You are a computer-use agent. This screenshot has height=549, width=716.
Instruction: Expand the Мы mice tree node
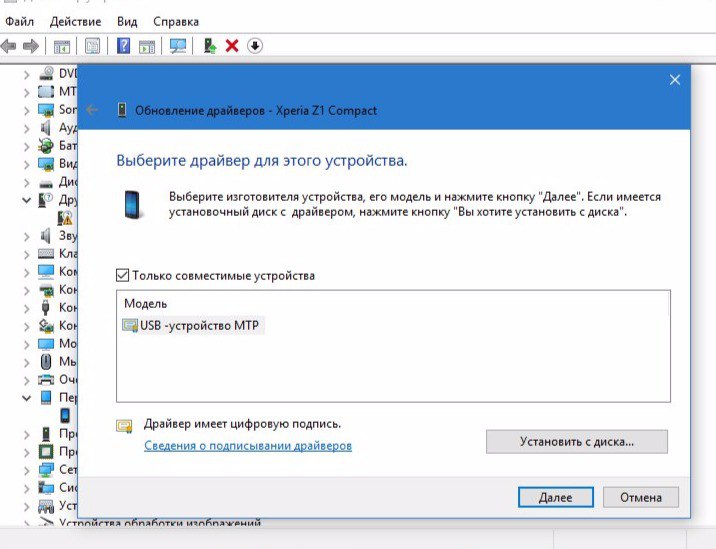point(27,362)
